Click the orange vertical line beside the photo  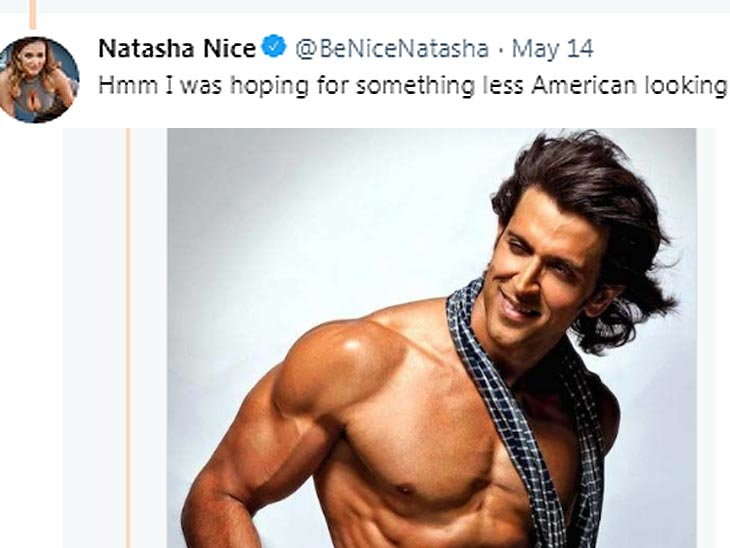[128, 338]
